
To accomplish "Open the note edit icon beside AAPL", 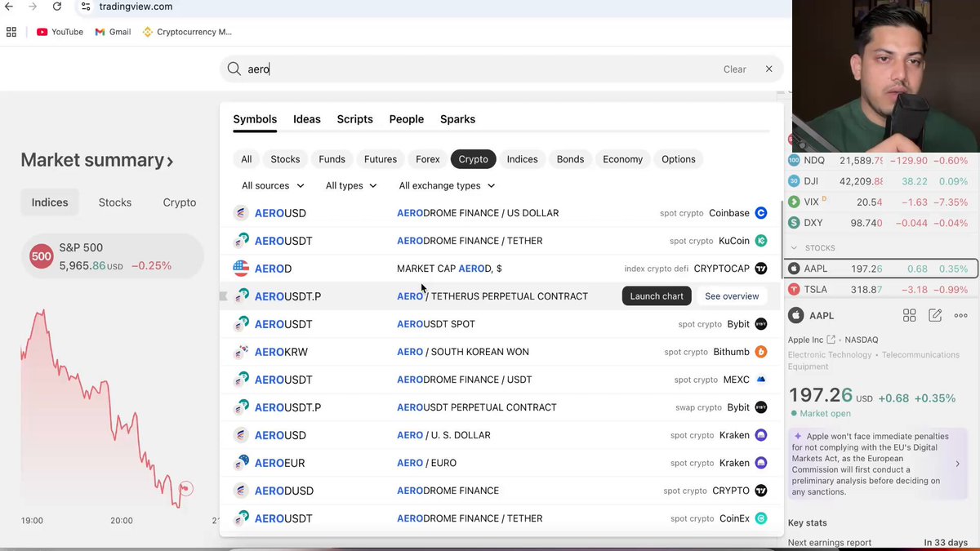I will [x=935, y=315].
